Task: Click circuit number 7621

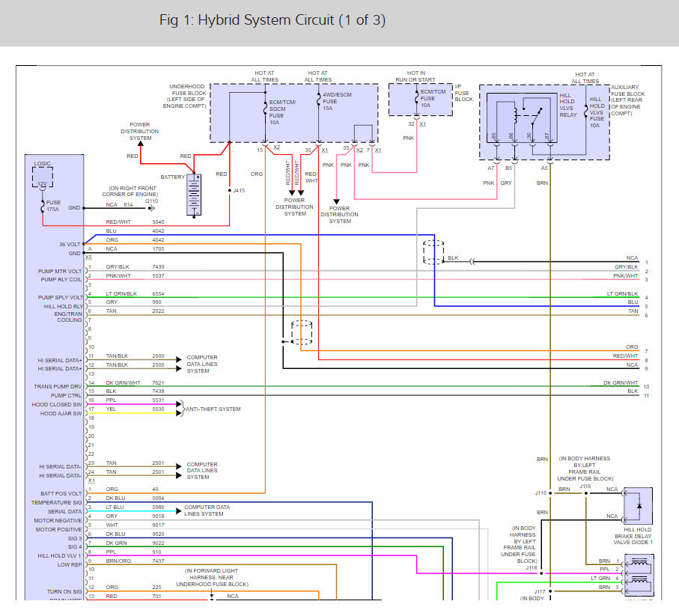Action: coord(158,382)
